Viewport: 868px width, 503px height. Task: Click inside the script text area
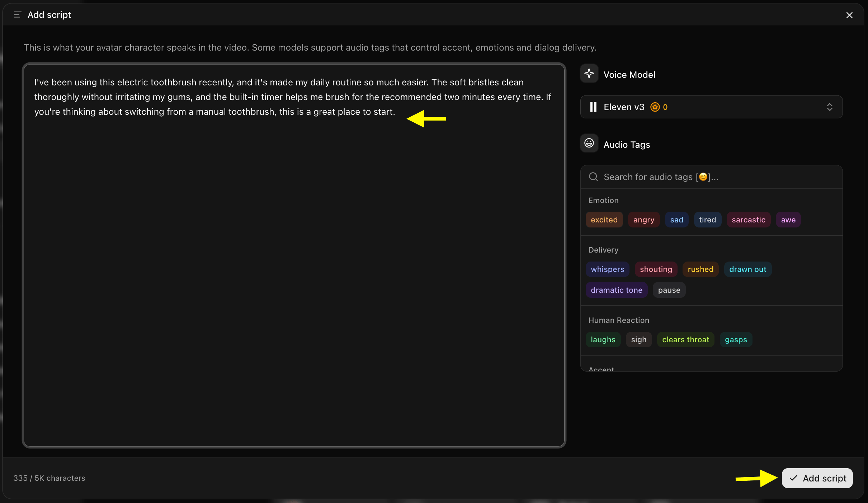point(294,255)
